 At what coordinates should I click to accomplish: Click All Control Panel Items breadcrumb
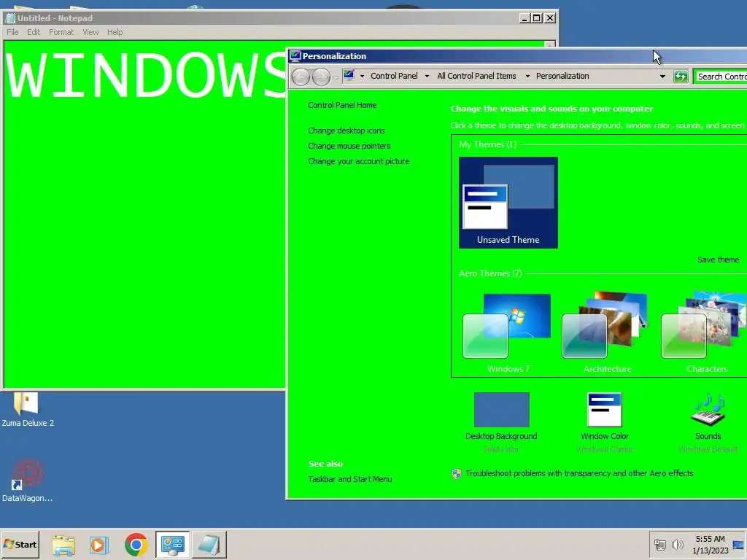point(476,76)
